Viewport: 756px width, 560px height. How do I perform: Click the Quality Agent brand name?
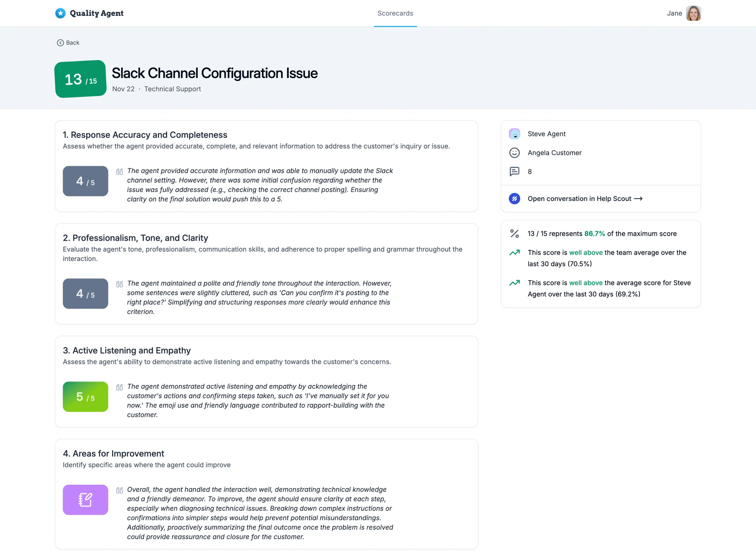coord(97,13)
